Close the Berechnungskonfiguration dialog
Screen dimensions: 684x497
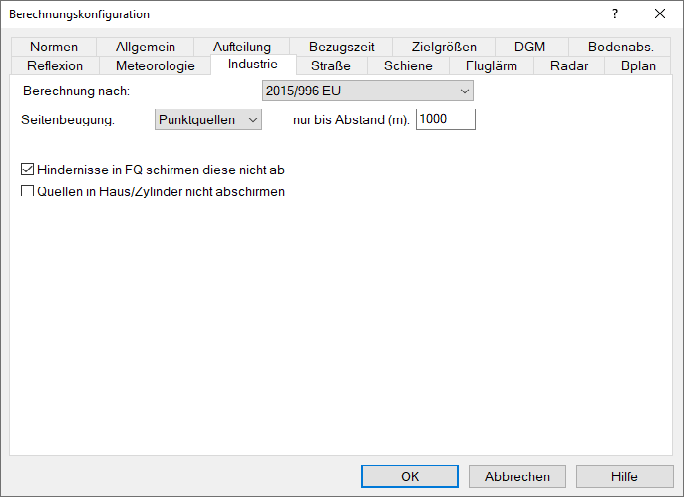pyautogui.click(x=660, y=14)
